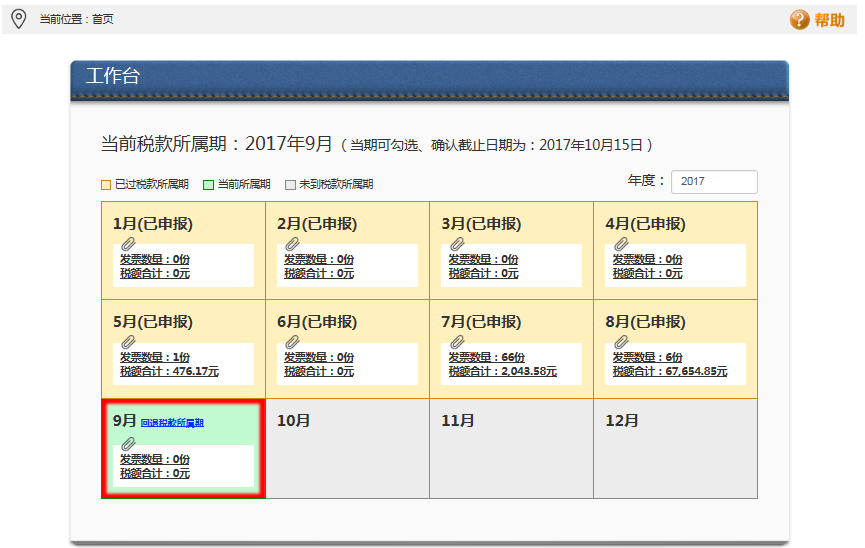The width and height of the screenshot is (865, 548).
Task: Click the paperclip icon in 7月
Action: tap(457, 342)
